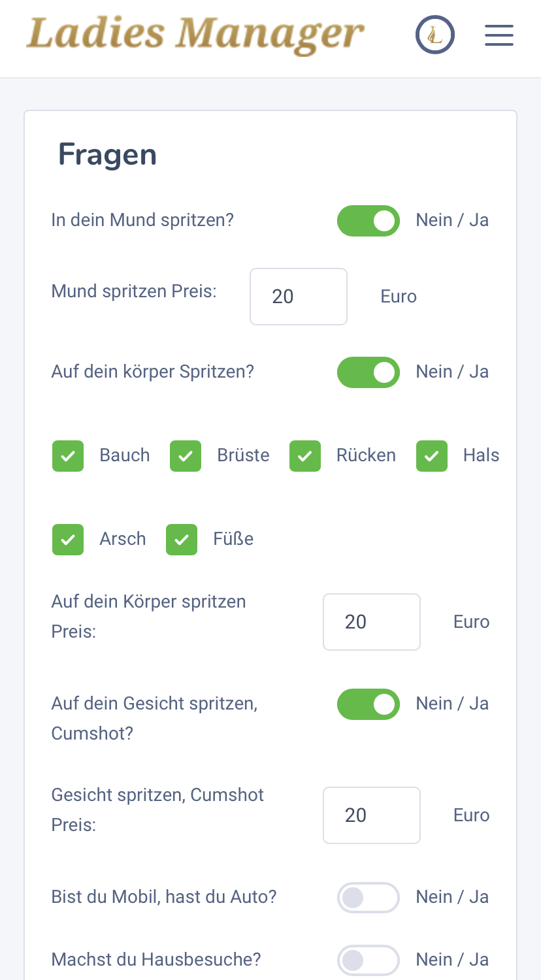Enable the "Bist du Mobil, hast du Auto?" switch
The width and height of the screenshot is (541, 980).
368,898
